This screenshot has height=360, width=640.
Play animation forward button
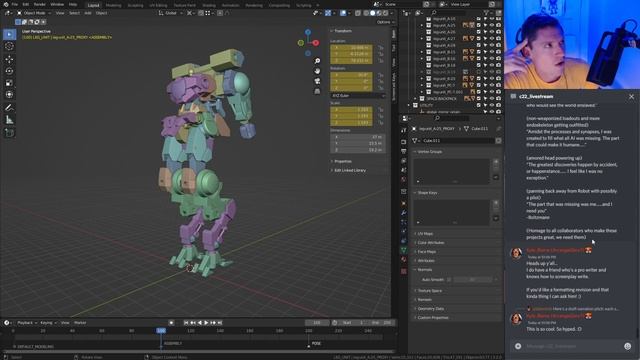206,323
